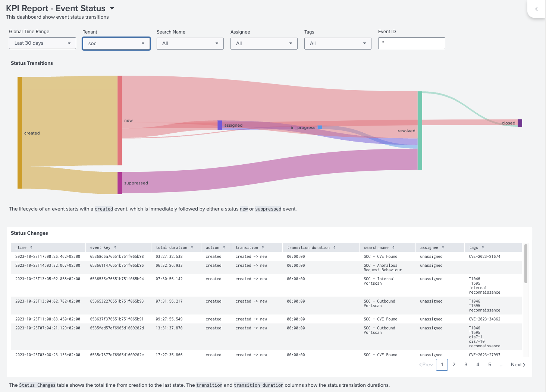Open the Assignee filter menu
Viewport: 546px width, 392px height.
[x=264, y=43]
